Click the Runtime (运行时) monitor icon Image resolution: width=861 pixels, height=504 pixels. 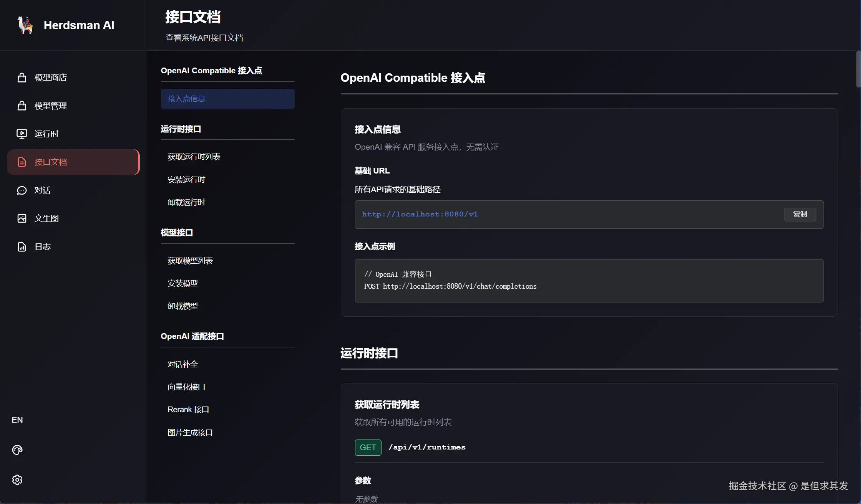click(22, 134)
